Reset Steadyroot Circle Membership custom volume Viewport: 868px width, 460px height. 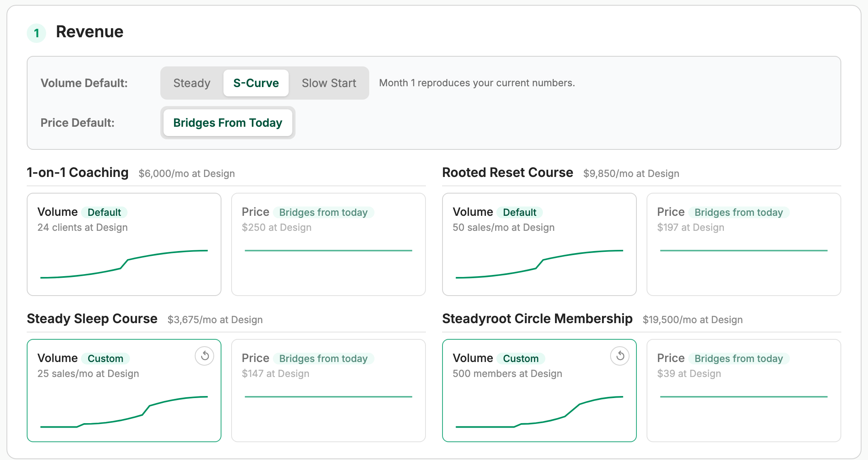(620, 356)
